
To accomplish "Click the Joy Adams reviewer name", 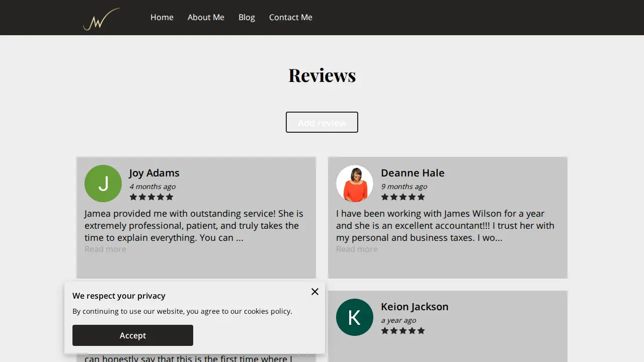I will pos(154,173).
